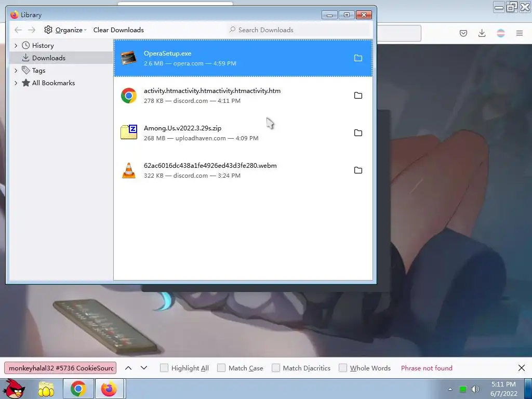Click the find bar text field
The height and width of the screenshot is (399, 532).
(60, 368)
